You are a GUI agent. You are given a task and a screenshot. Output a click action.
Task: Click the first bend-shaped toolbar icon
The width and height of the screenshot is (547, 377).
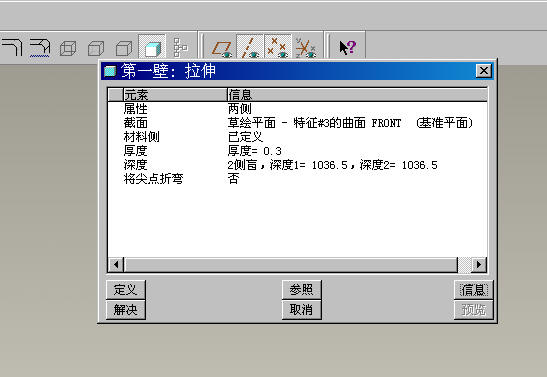(13, 47)
